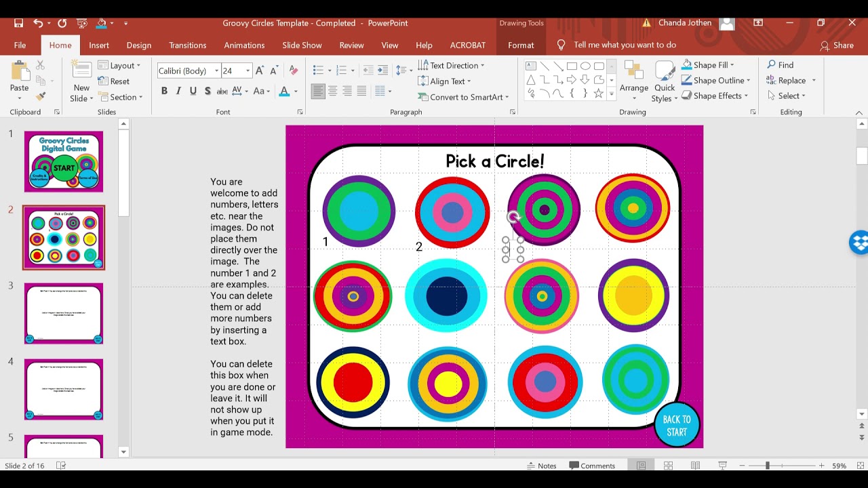
Task: Toggle bold formatting
Action: 164,90
